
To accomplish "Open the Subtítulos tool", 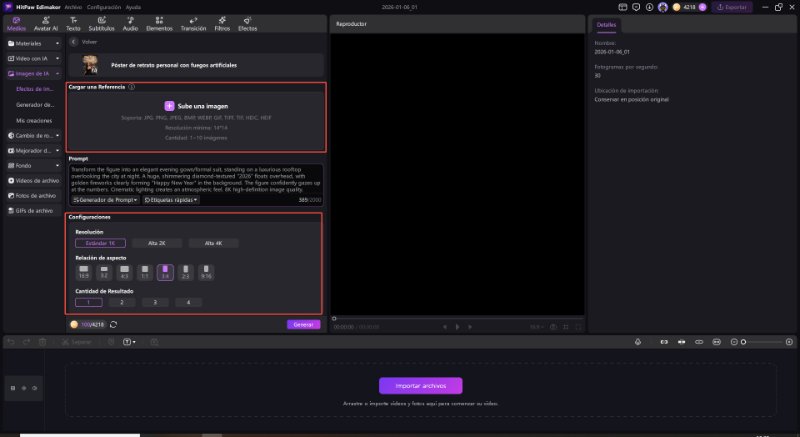I will (101, 25).
